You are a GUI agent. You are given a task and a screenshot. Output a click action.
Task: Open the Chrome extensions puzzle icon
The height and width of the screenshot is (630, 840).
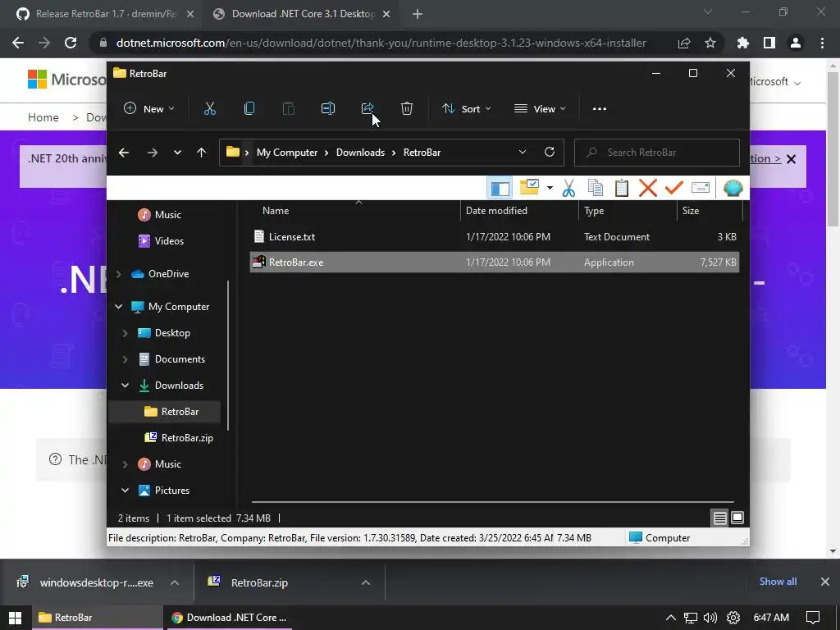pos(743,43)
